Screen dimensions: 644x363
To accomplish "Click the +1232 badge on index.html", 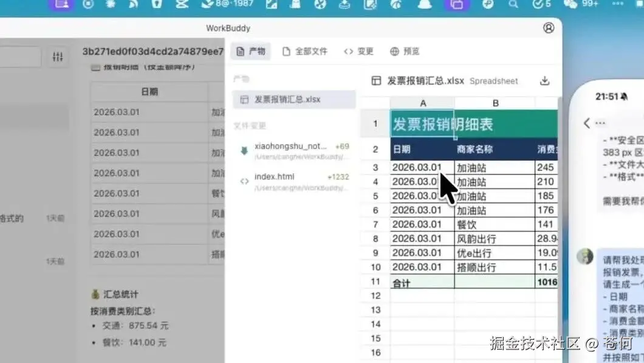I will point(338,177).
